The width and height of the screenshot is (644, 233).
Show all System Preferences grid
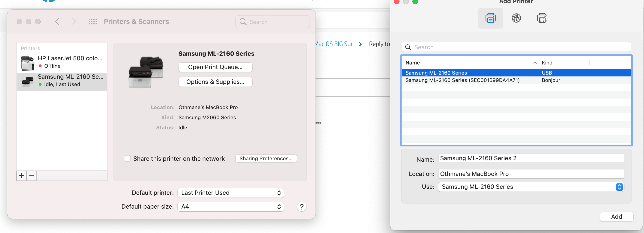(x=93, y=22)
